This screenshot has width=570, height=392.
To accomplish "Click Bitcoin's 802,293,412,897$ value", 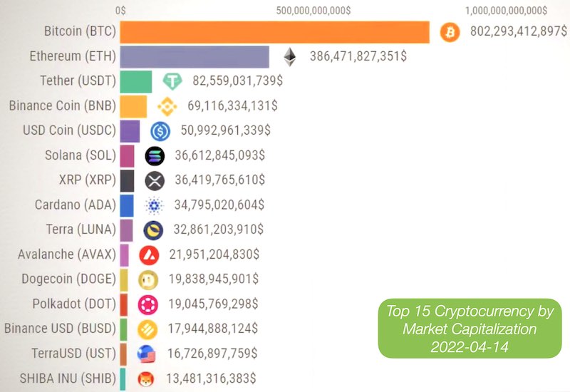I will pyautogui.click(x=519, y=31).
